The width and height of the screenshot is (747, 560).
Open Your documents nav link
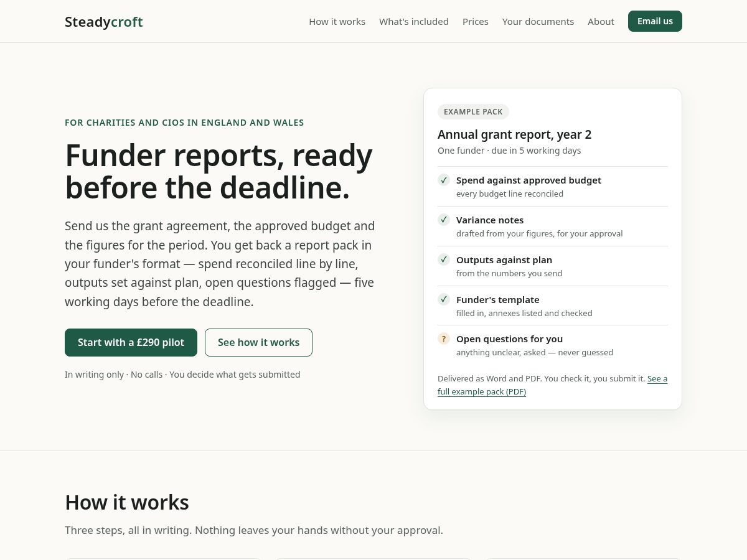click(x=538, y=22)
